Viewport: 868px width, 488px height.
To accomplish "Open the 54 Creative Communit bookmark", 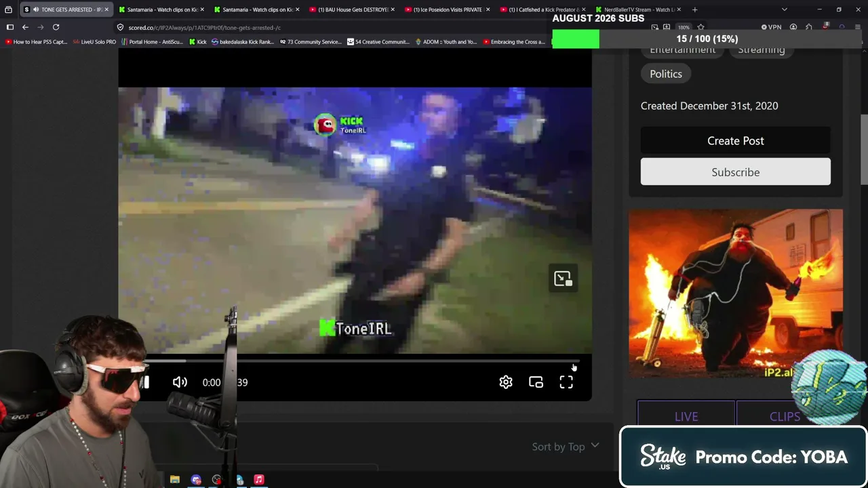I will (378, 42).
